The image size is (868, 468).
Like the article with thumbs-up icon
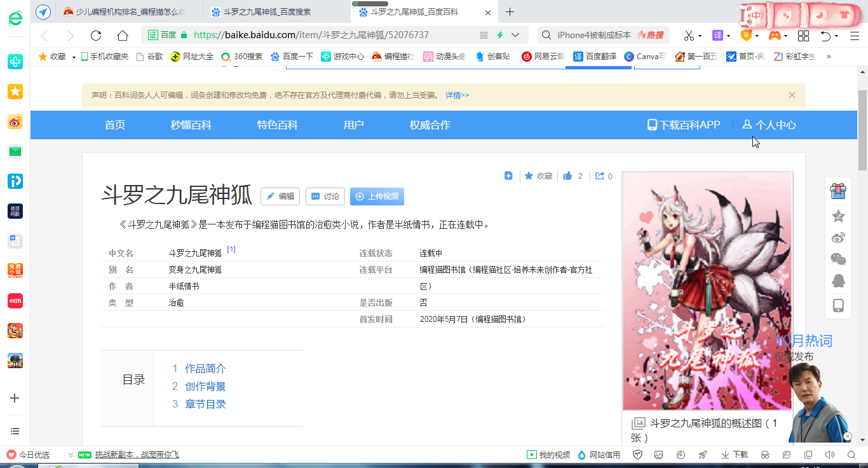[x=567, y=176]
